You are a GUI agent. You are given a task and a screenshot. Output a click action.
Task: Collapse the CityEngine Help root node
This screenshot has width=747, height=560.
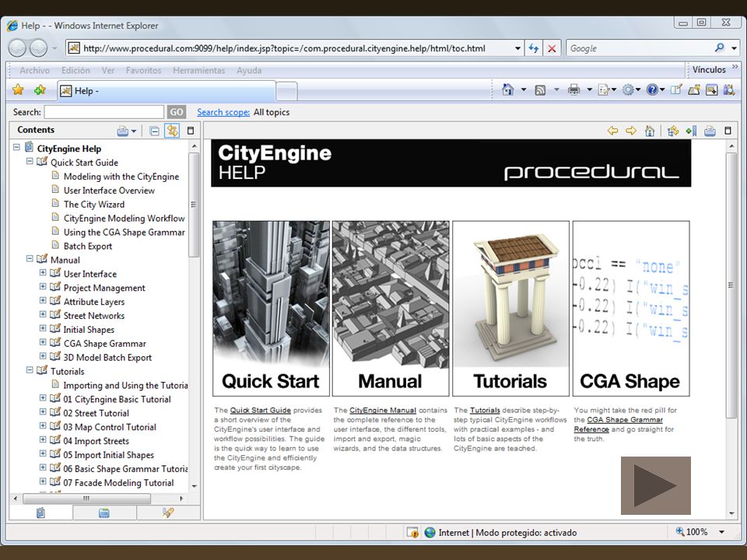point(16,148)
